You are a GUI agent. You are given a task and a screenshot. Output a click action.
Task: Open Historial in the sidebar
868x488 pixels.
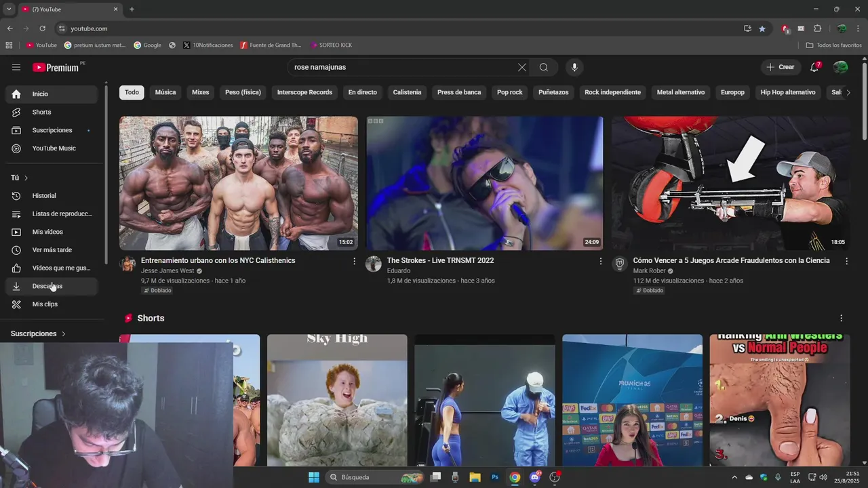(x=52, y=196)
